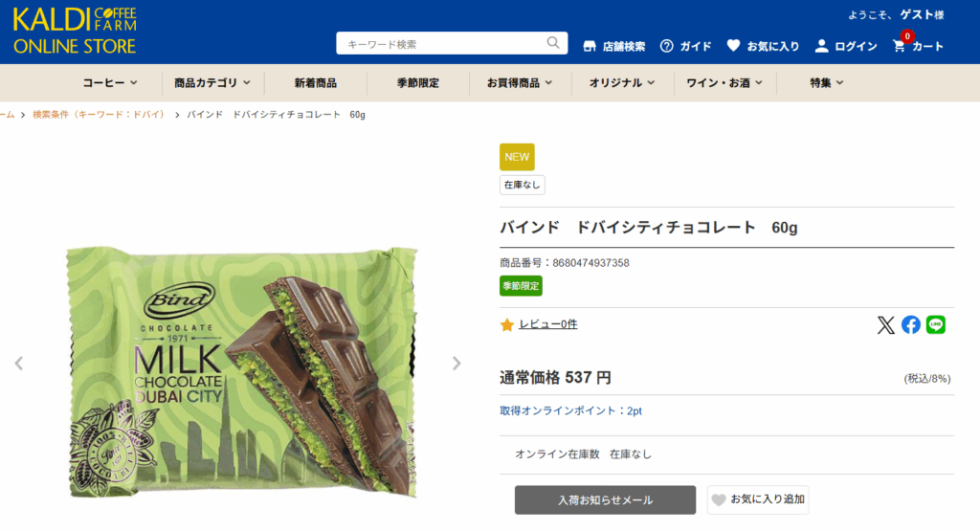Open the store search (店舗検索) icon
The image size is (980, 531).
[x=590, y=46]
